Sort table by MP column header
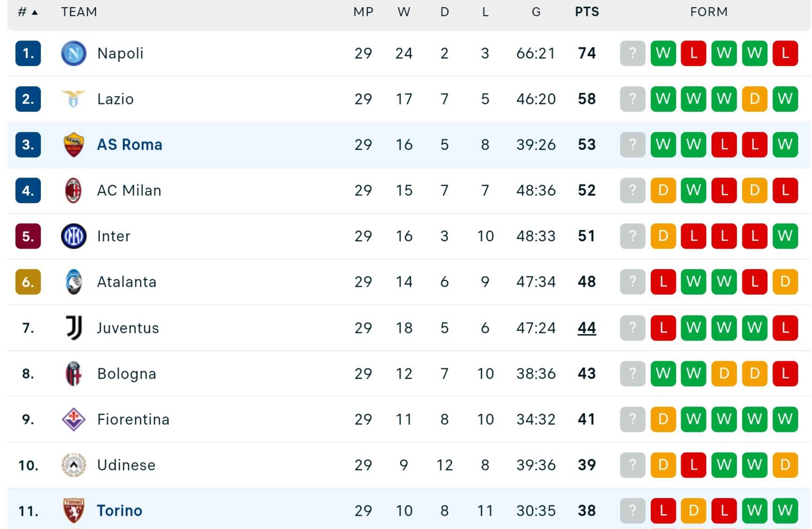 pos(363,12)
